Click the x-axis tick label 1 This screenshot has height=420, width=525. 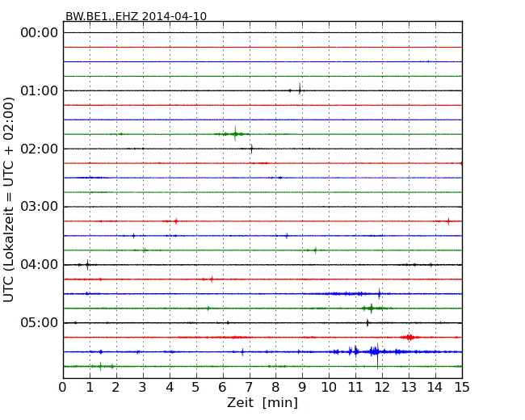(90, 387)
